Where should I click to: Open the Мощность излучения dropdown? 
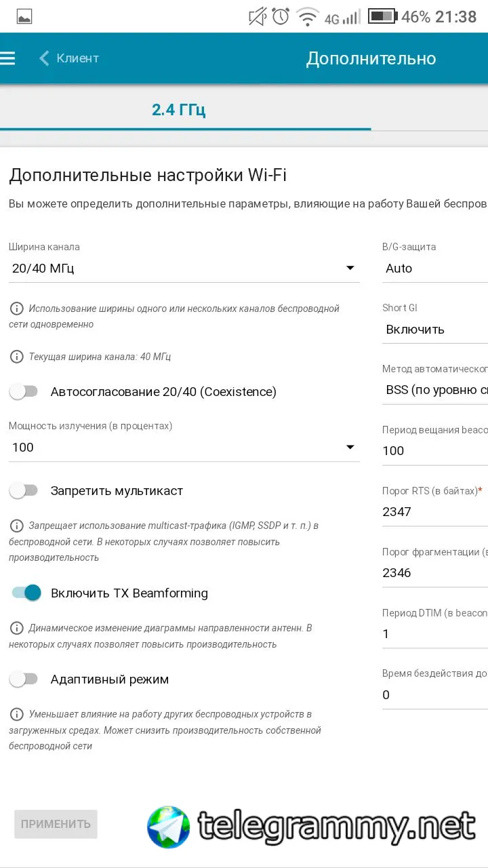(184, 448)
